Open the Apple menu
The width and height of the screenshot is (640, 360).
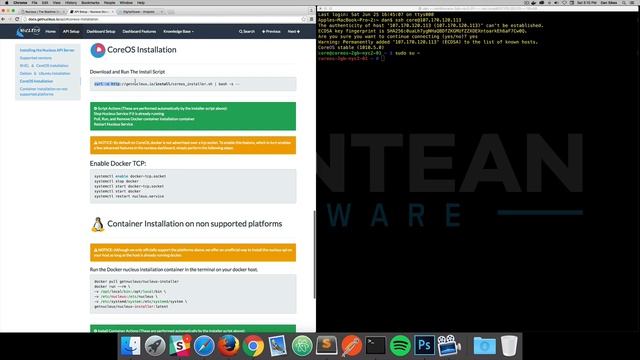pos(7,2)
